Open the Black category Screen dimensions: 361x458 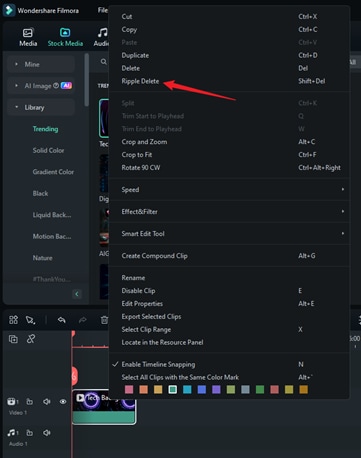(40, 193)
